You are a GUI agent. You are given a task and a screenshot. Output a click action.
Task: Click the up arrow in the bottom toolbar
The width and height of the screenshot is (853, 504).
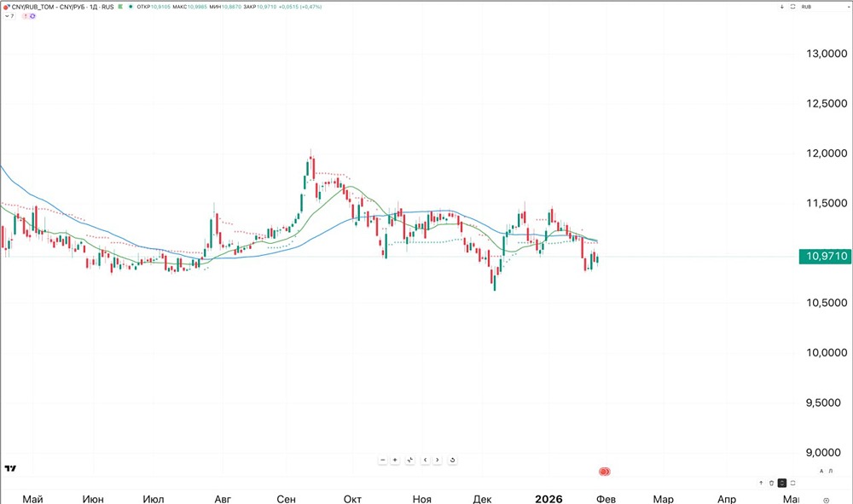tap(761, 483)
